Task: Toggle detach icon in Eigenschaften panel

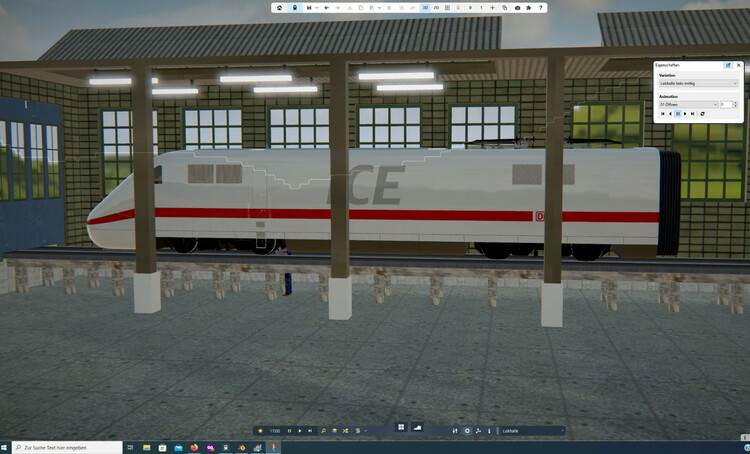Action: click(x=728, y=65)
